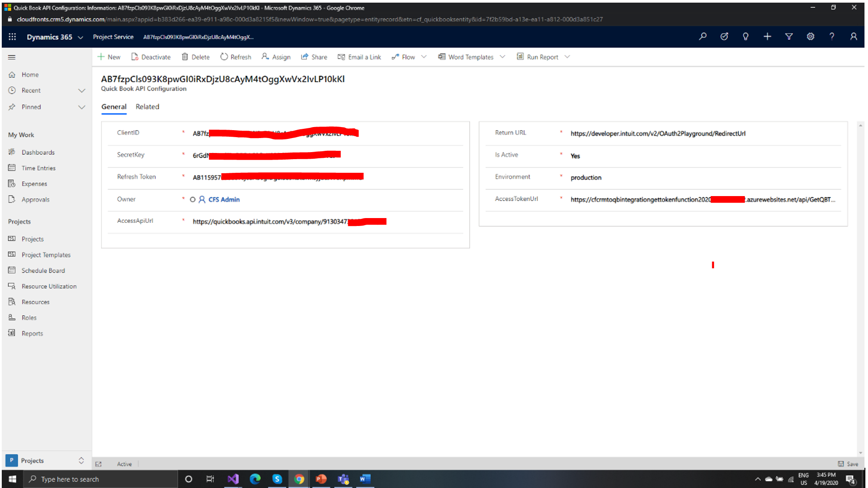The height and width of the screenshot is (488, 868).
Task: Open Project Templates in the sidebar
Action: click(x=47, y=255)
